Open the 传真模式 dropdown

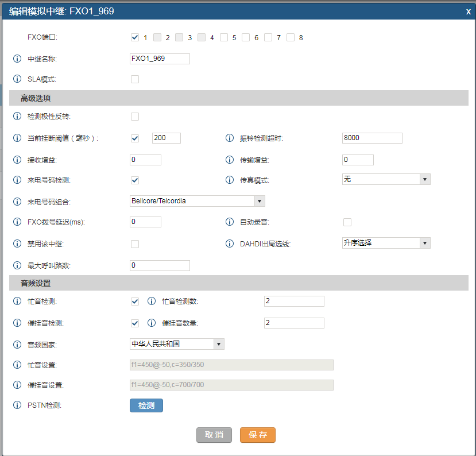[x=386, y=179]
